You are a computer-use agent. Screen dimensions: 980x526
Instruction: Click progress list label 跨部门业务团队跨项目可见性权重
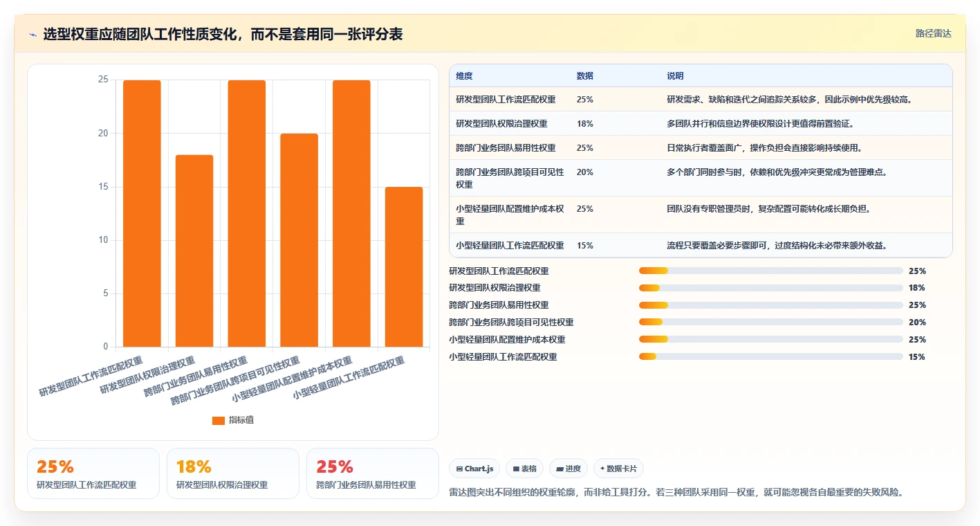pos(511,323)
